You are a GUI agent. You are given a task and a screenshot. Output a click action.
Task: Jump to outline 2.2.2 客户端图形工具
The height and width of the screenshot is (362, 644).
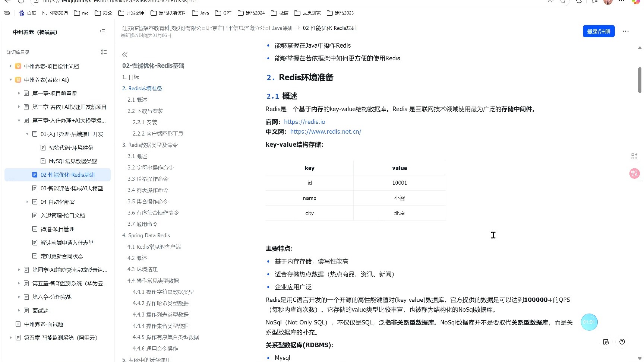[158, 133]
